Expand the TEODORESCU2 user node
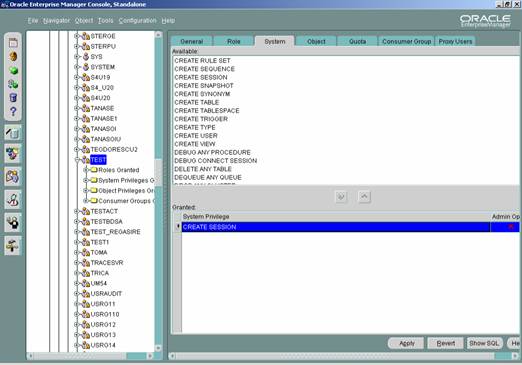The image size is (522, 365). 77,149
